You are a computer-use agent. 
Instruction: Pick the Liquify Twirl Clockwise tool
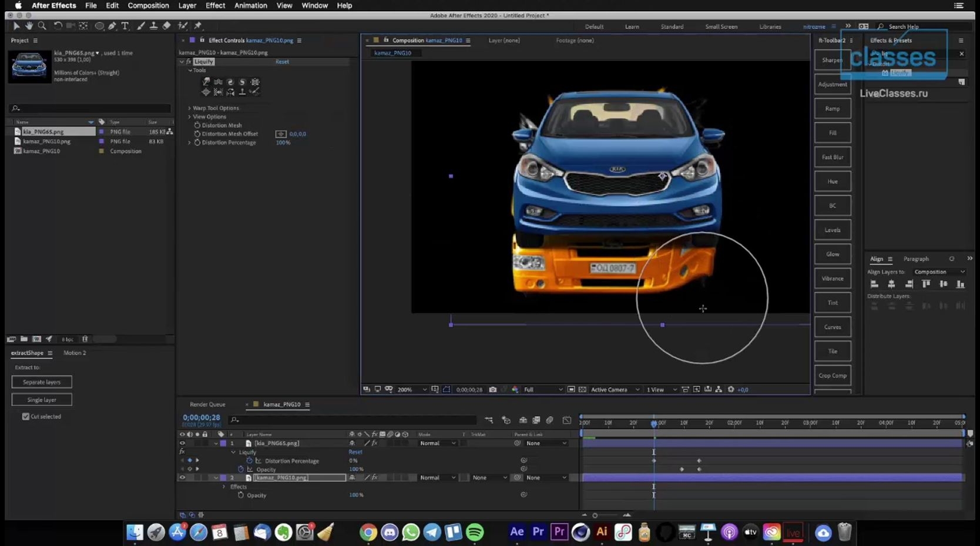click(230, 82)
